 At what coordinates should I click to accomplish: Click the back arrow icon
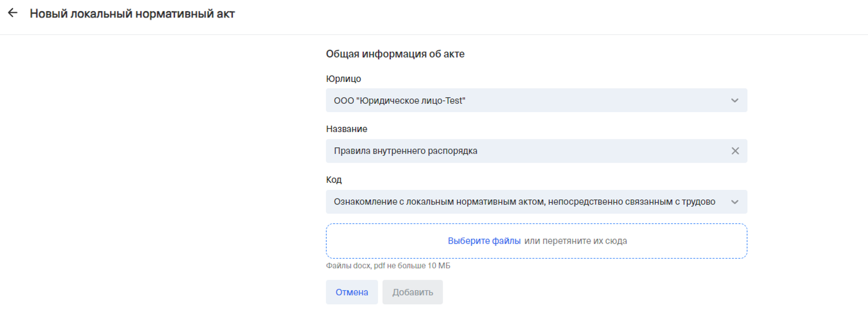13,13
